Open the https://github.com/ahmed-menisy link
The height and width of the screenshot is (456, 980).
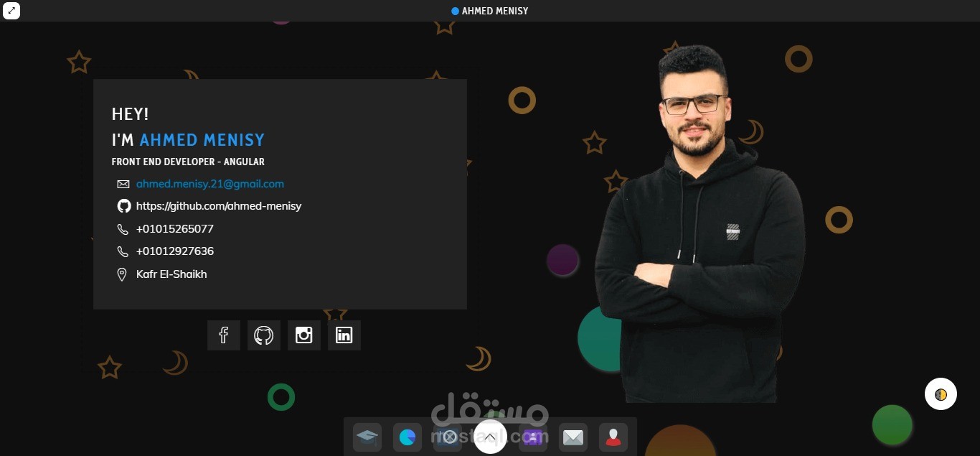[219, 206]
